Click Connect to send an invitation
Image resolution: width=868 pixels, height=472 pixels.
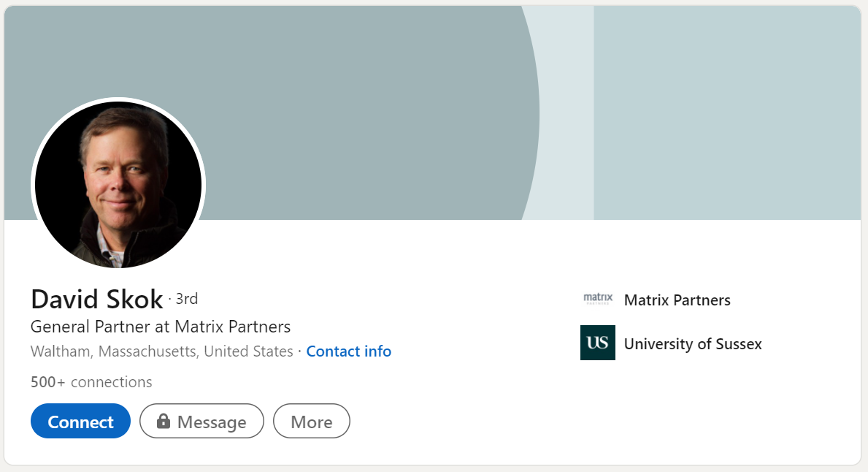coord(80,421)
